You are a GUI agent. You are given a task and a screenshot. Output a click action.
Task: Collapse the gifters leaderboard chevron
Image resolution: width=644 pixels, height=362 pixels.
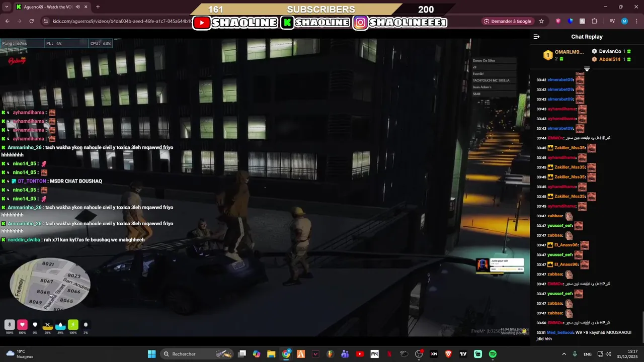pyautogui.click(x=587, y=69)
